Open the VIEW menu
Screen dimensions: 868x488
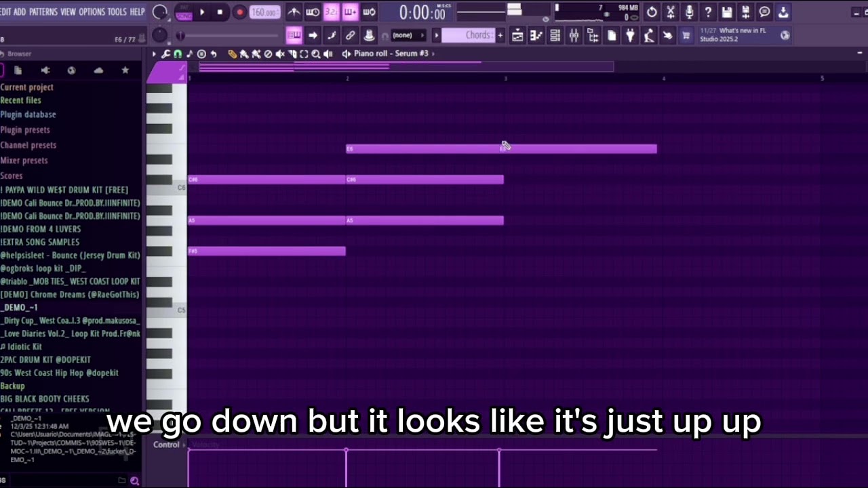click(68, 12)
